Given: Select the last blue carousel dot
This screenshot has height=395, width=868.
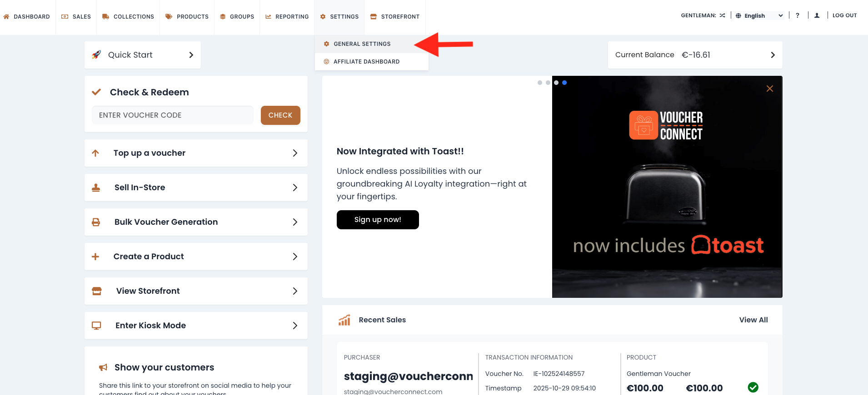Looking at the screenshot, I should coord(564,83).
